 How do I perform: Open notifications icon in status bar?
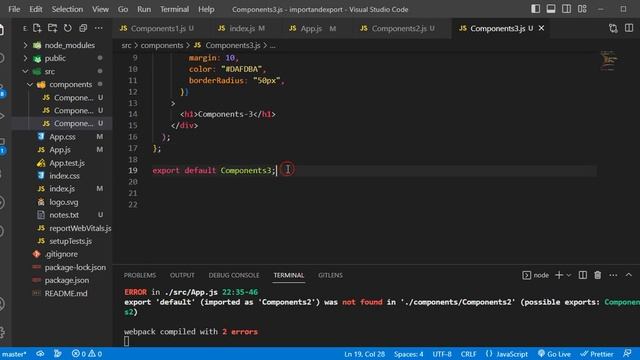[x=627, y=353]
